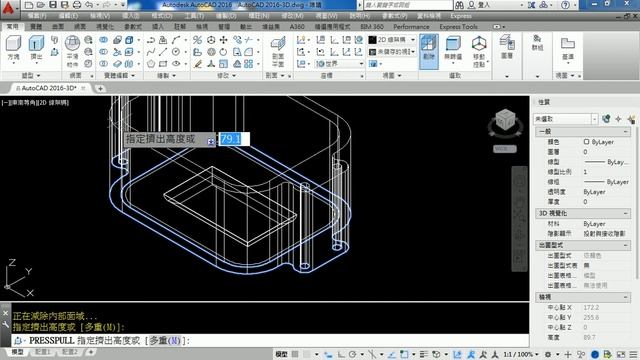Click the Plot (printer) icon in Quick Access
The image size is (640, 360).
(x=77, y=5)
